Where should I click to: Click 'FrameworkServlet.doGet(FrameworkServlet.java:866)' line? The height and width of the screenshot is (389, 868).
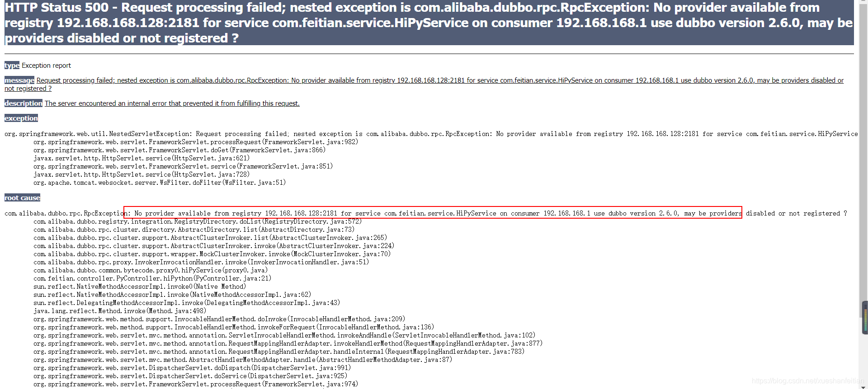[x=179, y=150]
